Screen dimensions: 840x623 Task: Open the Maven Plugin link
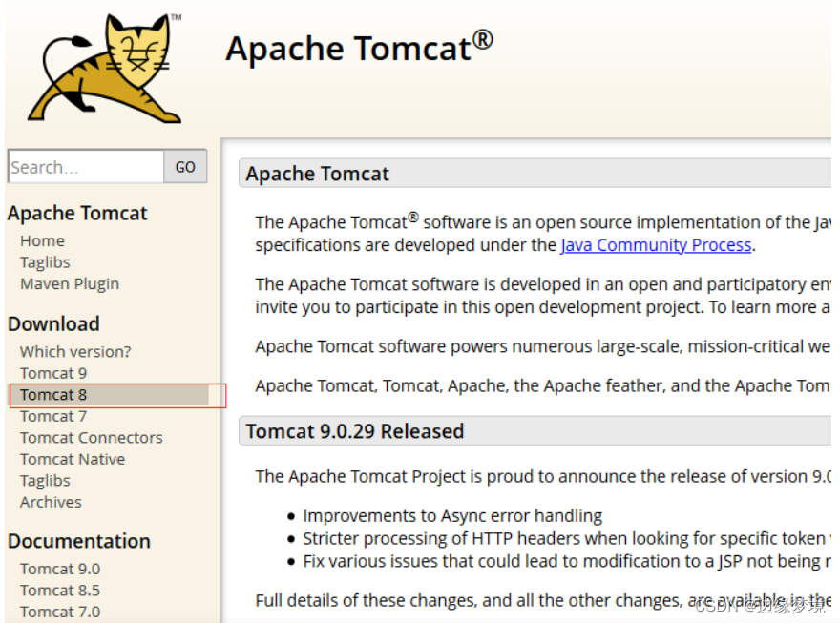pos(70,283)
